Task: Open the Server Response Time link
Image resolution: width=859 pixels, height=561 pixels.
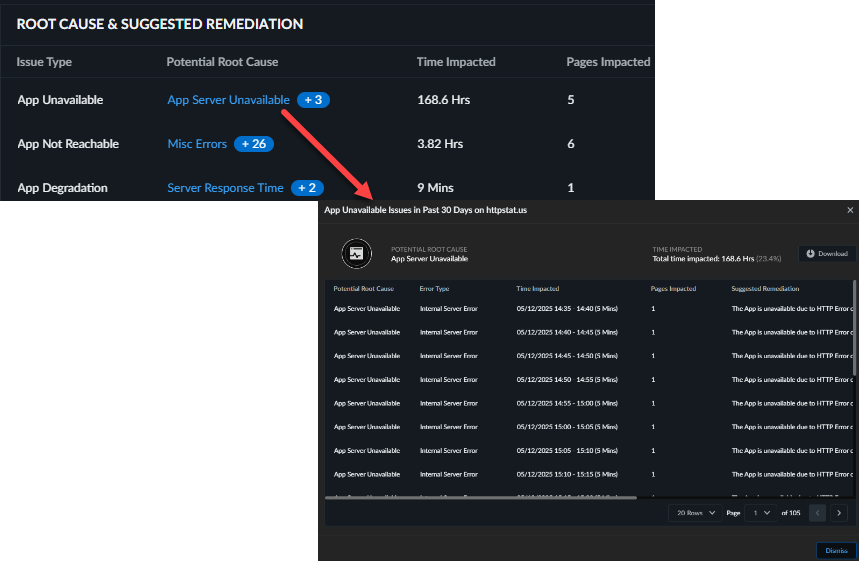Action: (x=225, y=188)
